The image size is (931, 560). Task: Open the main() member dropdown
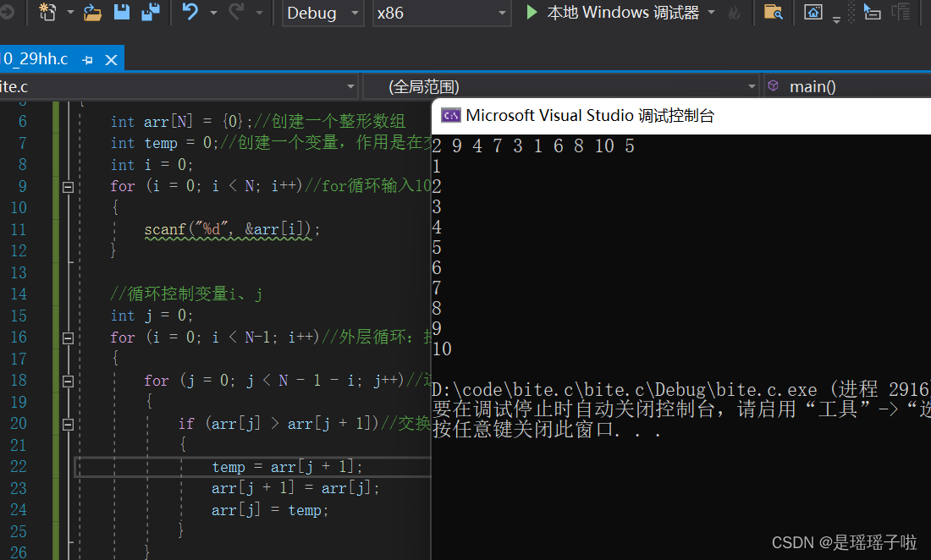[x=847, y=86]
